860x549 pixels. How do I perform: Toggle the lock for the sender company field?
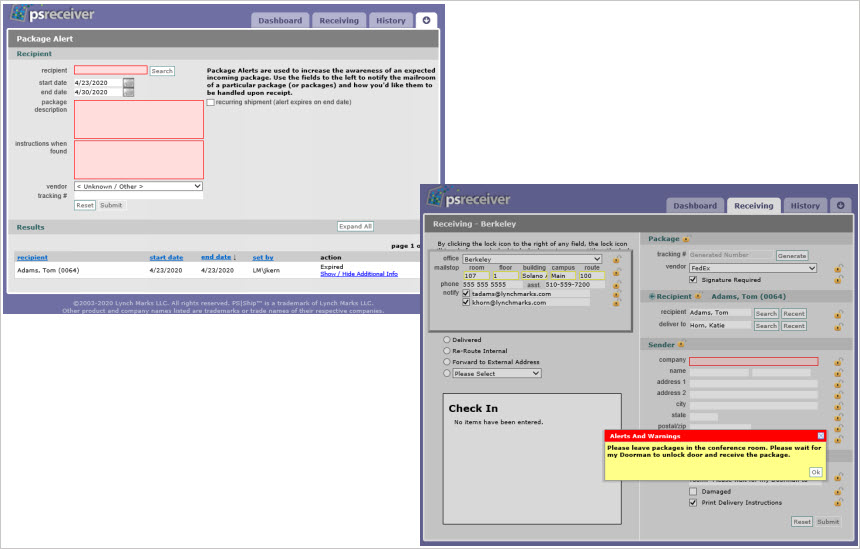[838, 362]
